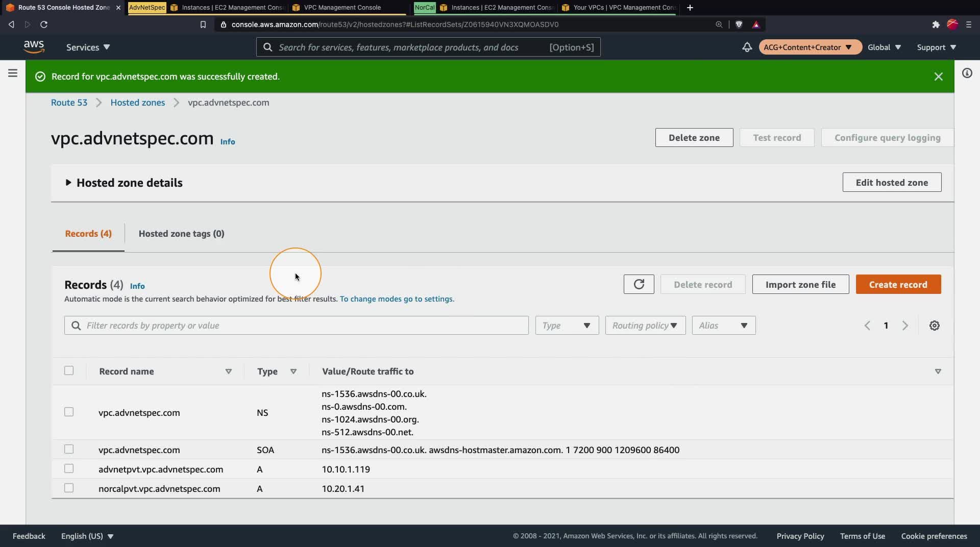Click the AWS services search box
The width and height of the screenshot is (980, 547).
tap(428, 47)
